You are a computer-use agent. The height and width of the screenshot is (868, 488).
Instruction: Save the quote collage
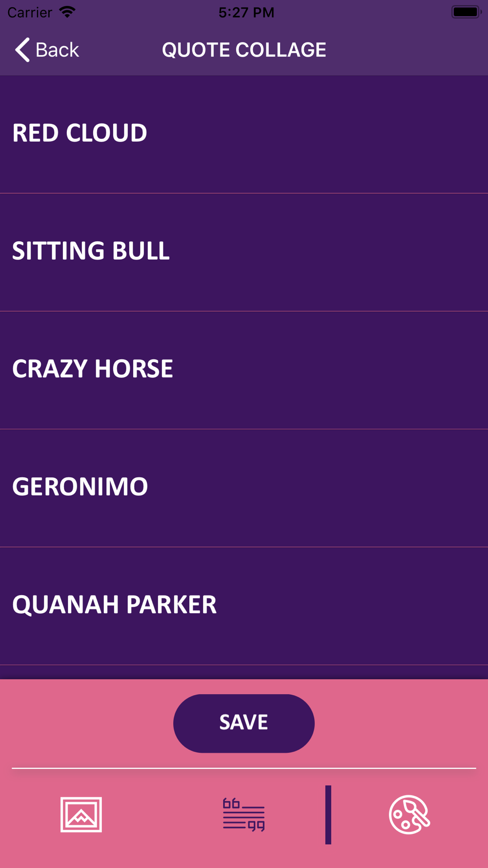coord(244,723)
